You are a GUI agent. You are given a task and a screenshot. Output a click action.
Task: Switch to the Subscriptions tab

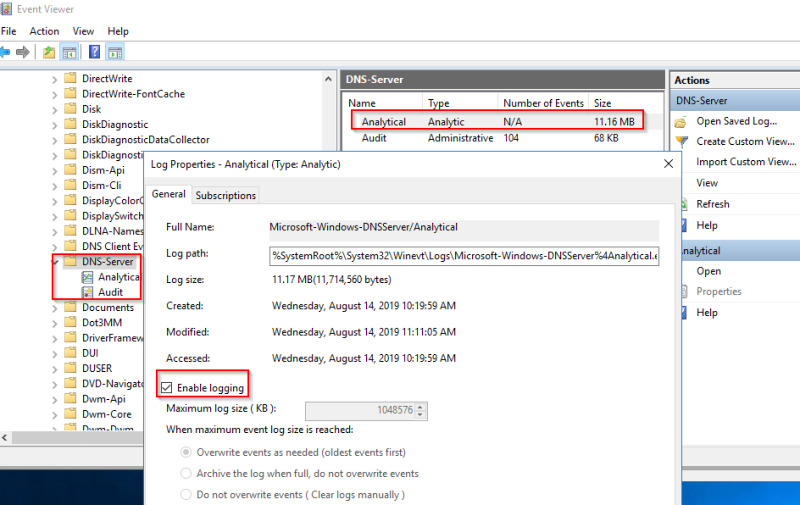226,195
